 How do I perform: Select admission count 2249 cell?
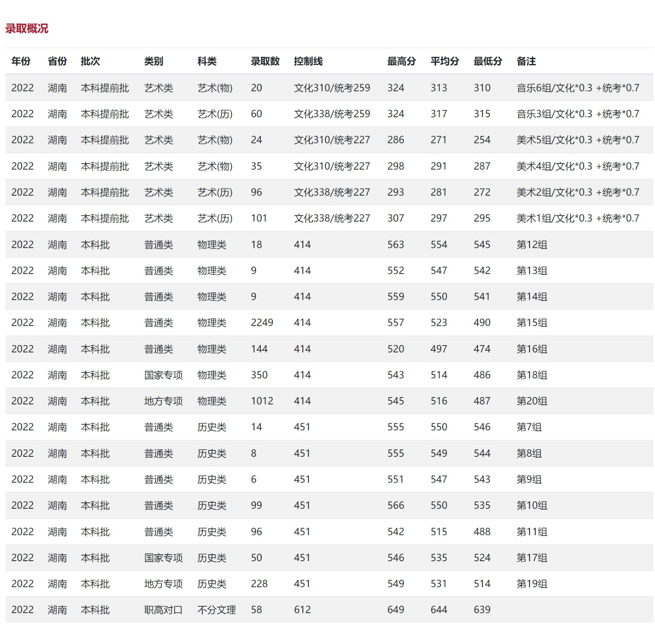(x=262, y=323)
